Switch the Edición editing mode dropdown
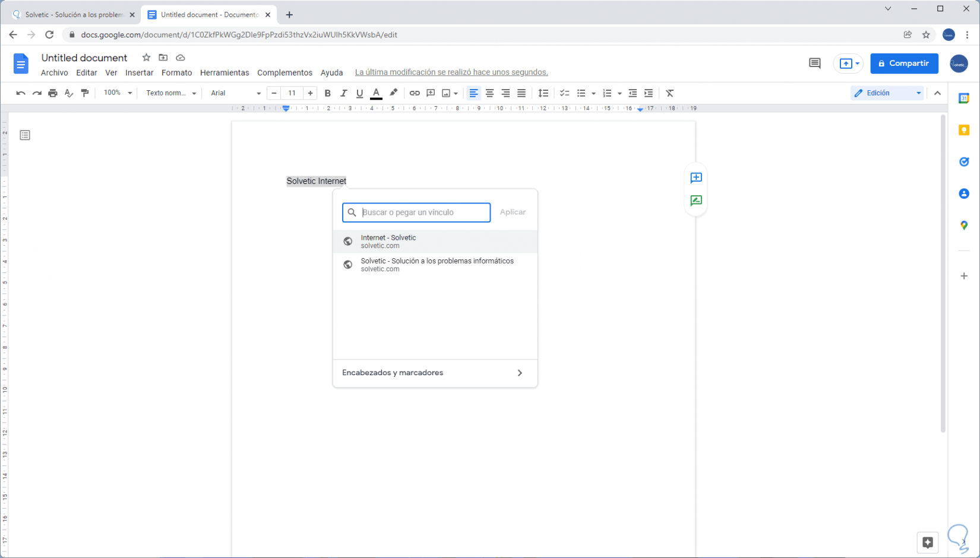Viewport: 980px width, 558px height. coord(887,93)
